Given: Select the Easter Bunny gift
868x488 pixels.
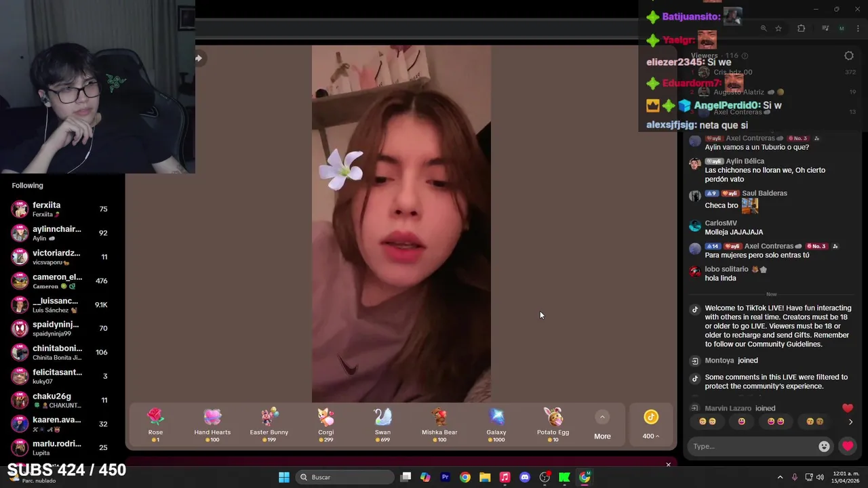Looking at the screenshot, I should click(269, 425).
